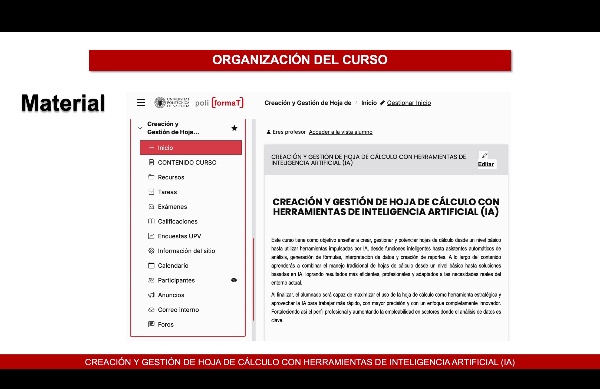Click the pencil icon beside Gestionar Inicio
Image resolution: width=600 pixels, height=389 pixels.
382,103
